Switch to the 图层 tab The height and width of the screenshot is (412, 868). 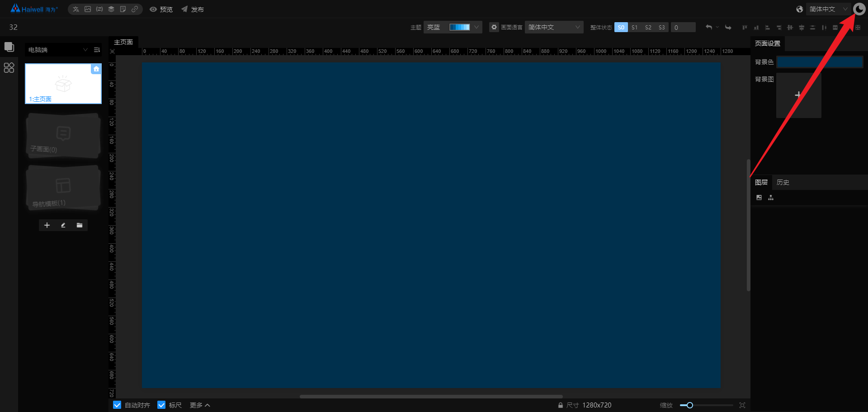coord(761,182)
